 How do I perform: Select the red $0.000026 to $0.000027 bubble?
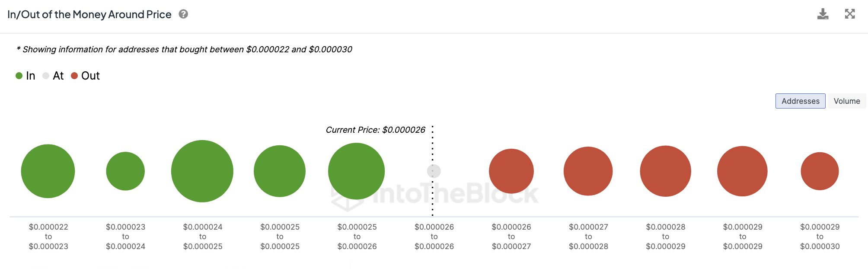click(511, 171)
